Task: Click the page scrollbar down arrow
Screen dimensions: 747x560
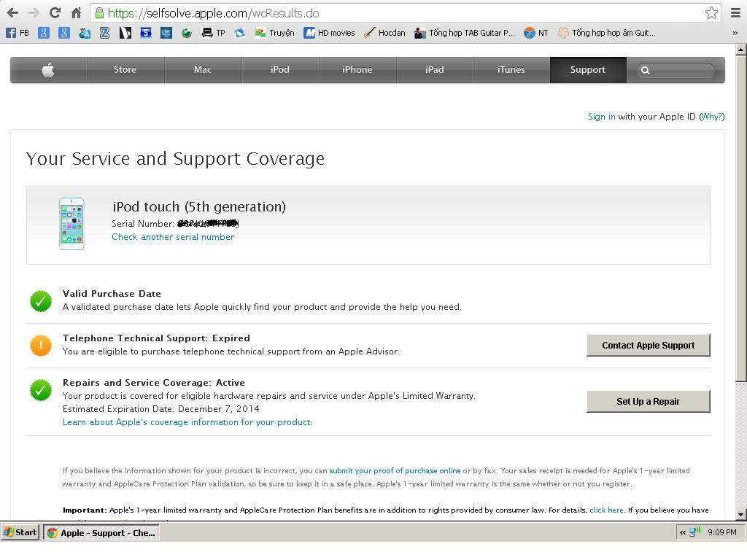Action: [741, 515]
